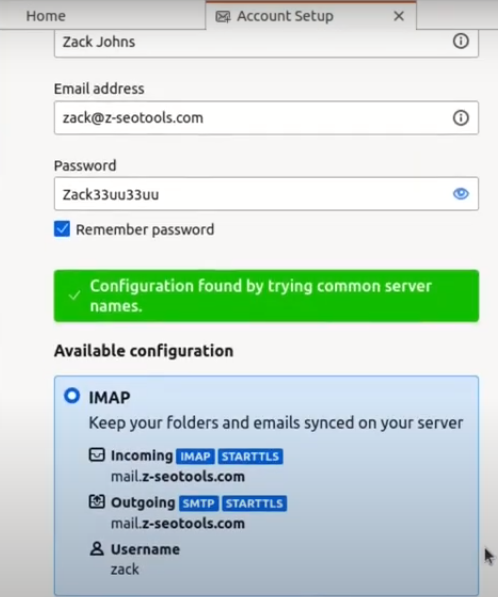Click the STARTTLS badge next to Incoming
Viewport: 498px width, 597px height.
pyautogui.click(x=250, y=456)
